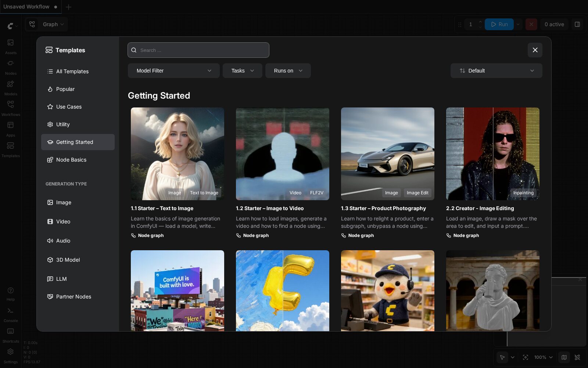Open Settings from the left sidebar
The image size is (588, 368).
pos(11,355)
